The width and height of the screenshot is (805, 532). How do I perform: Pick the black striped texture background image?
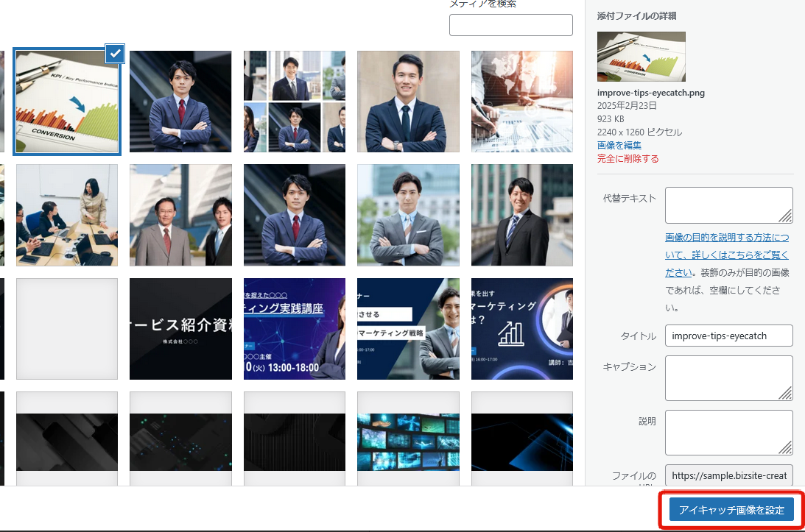click(295, 439)
